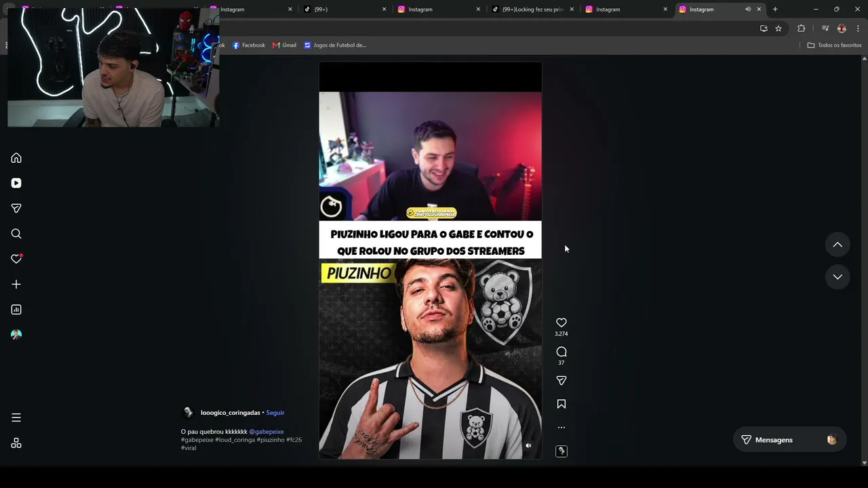Viewport: 868px width, 488px height.
Task: Open the reel's three-dot options menu
Action: [561, 428]
